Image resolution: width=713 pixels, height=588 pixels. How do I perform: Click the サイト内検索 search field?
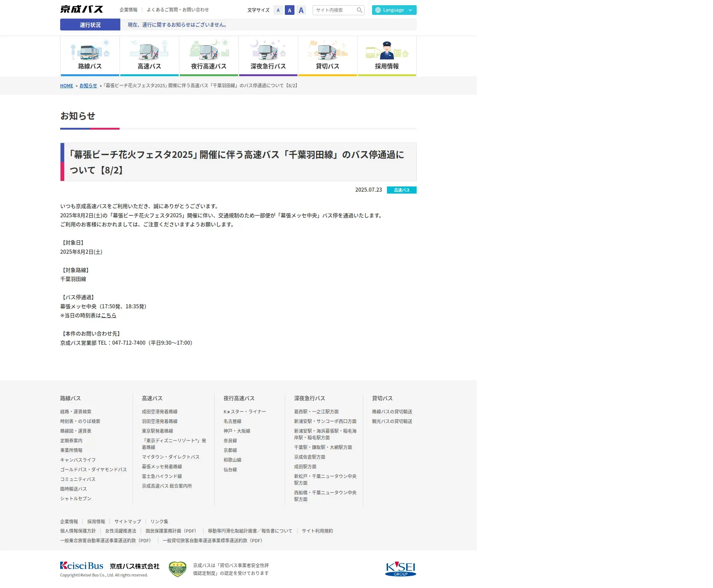point(335,10)
